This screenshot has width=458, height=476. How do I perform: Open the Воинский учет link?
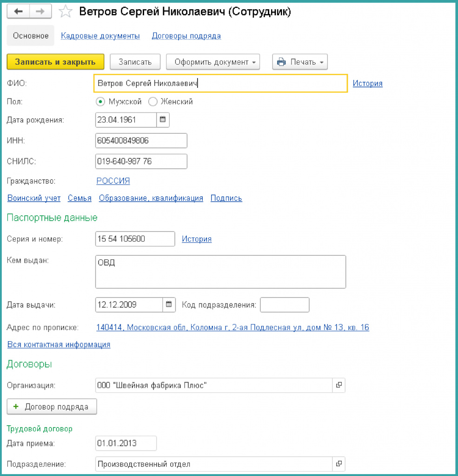coord(34,198)
